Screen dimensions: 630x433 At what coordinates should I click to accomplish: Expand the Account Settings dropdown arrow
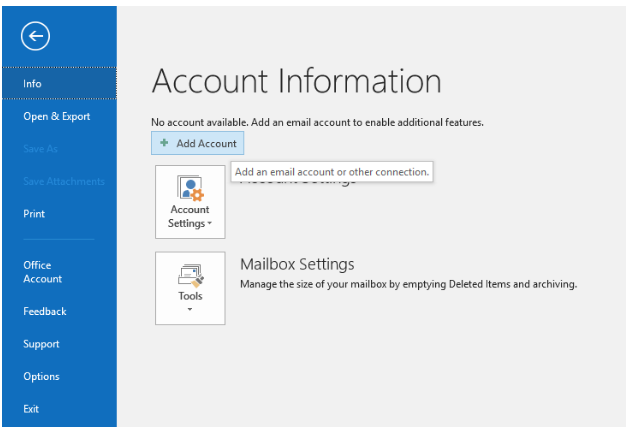[209, 223]
